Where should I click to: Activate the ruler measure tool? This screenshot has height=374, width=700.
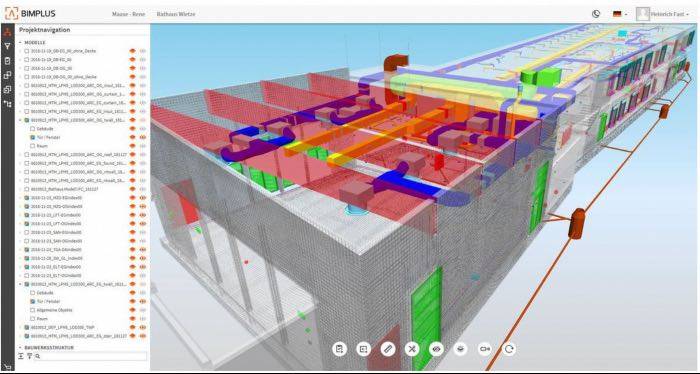coord(388,349)
